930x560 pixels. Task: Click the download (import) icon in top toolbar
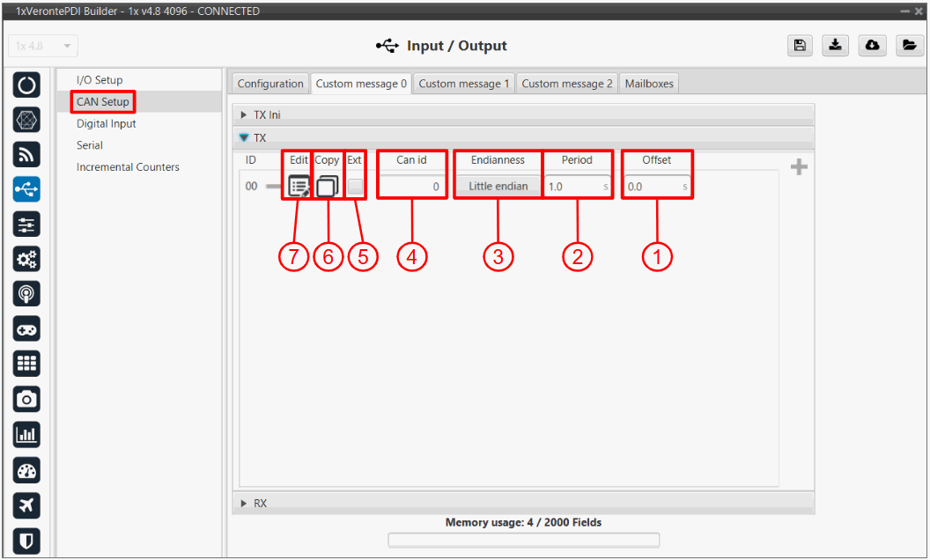click(834, 46)
